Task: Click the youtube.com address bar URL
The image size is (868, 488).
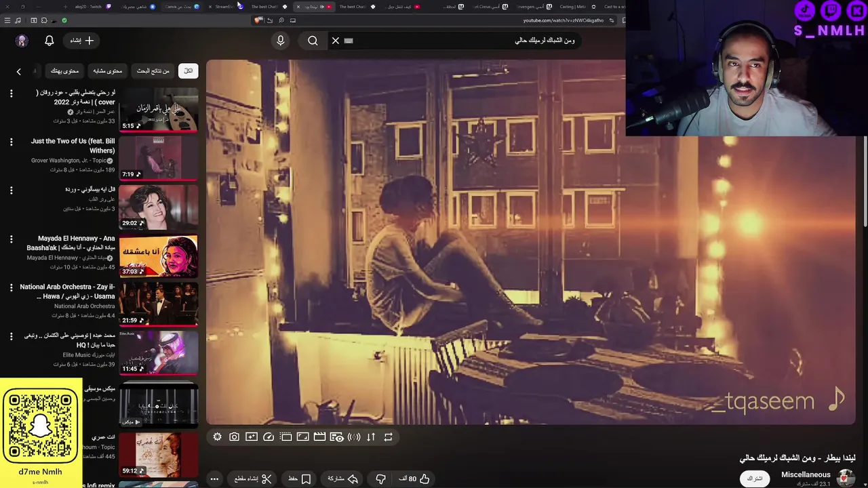Action: pyautogui.click(x=563, y=20)
